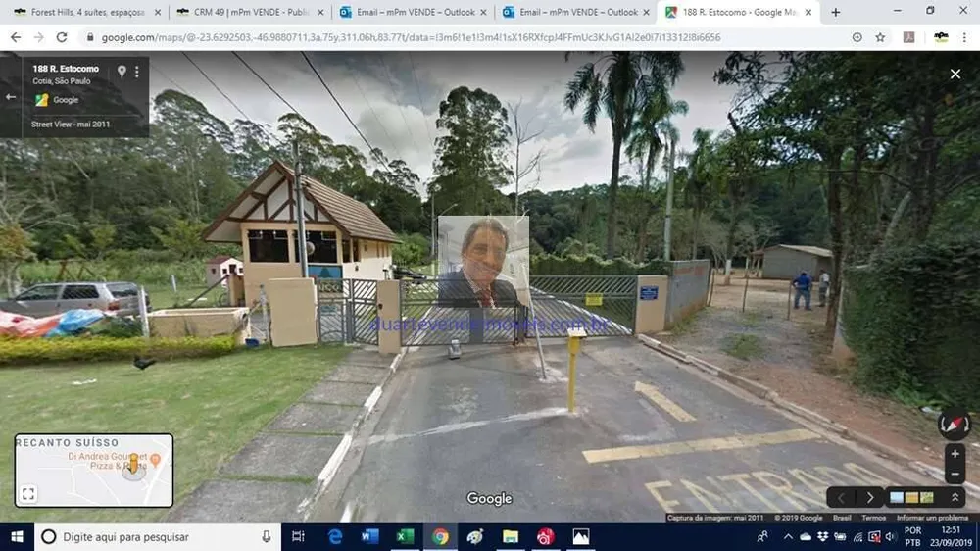
Task: Open the three-dot menu beside 188 R. Estocomo
Action: click(137, 72)
